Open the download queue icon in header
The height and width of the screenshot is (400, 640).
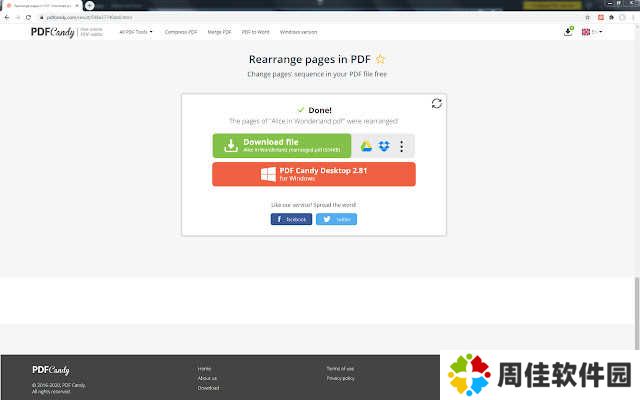568,32
